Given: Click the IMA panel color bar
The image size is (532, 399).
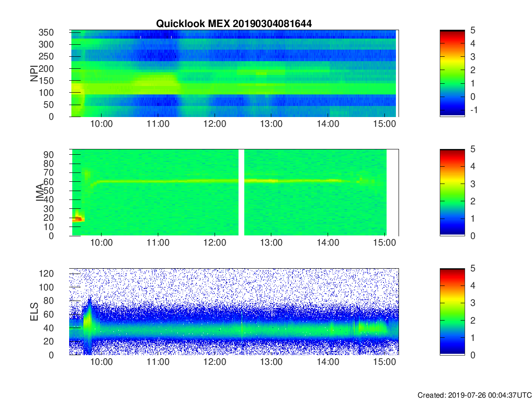Looking at the screenshot, I should [452, 192].
